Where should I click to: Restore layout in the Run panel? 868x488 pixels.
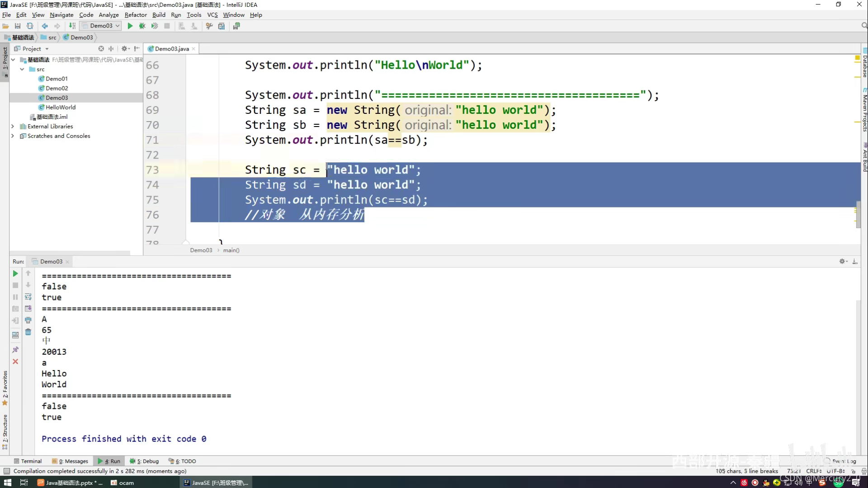15,335
